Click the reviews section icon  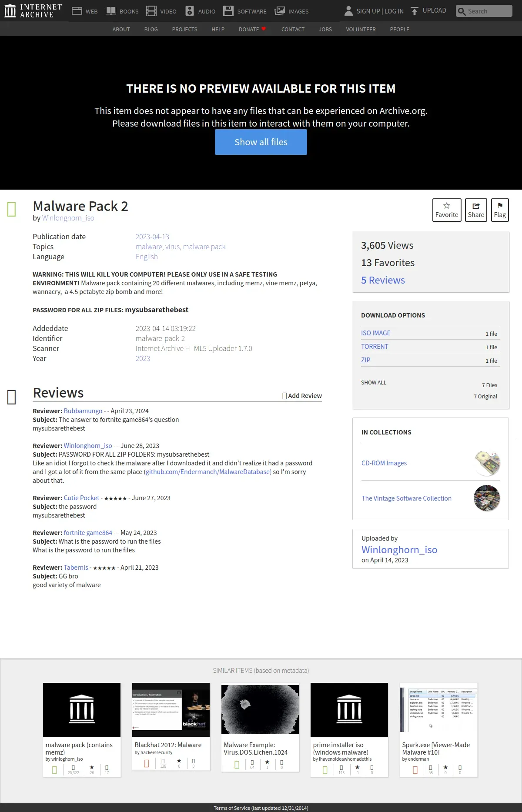pyautogui.click(x=12, y=397)
